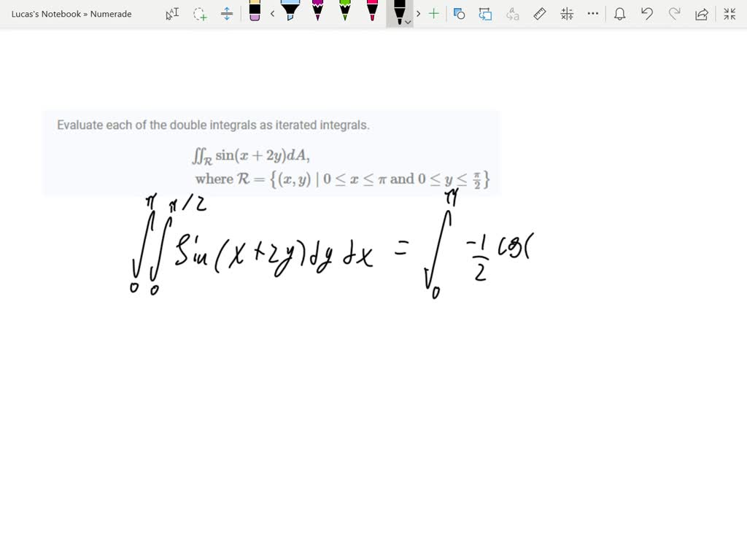Select the magenta pen tool
This screenshot has width=747, height=560.
(317, 13)
